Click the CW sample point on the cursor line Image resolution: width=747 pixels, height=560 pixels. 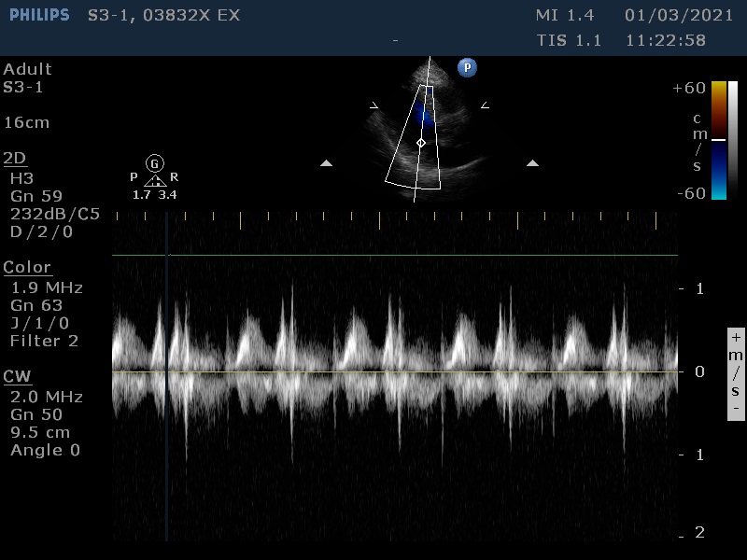420,143
